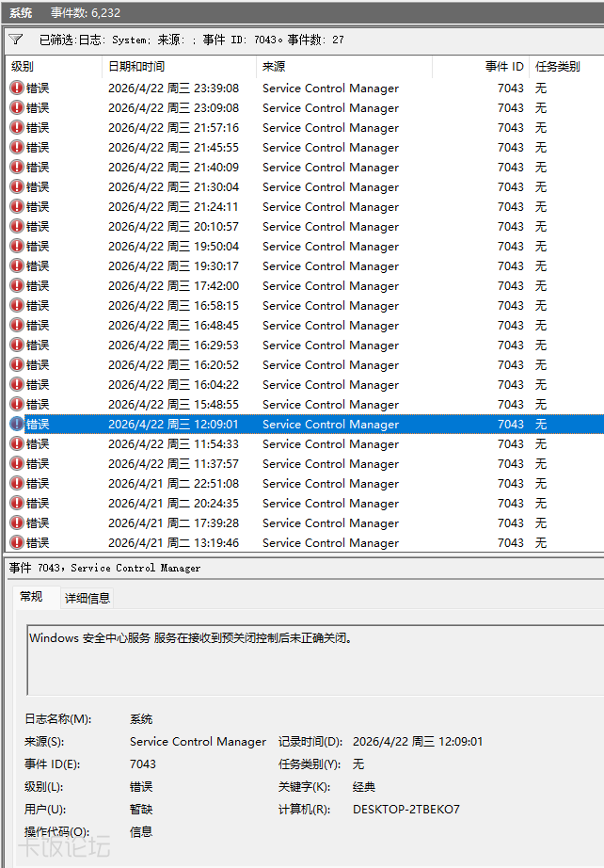Viewport: 604px width, 868px height.
Task: Click error icon of 11:54:33 event
Action: click(17, 443)
